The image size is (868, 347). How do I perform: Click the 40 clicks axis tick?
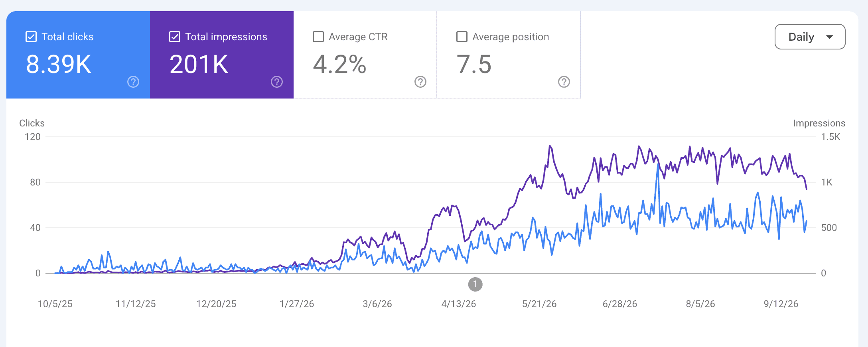pos(35,228)
